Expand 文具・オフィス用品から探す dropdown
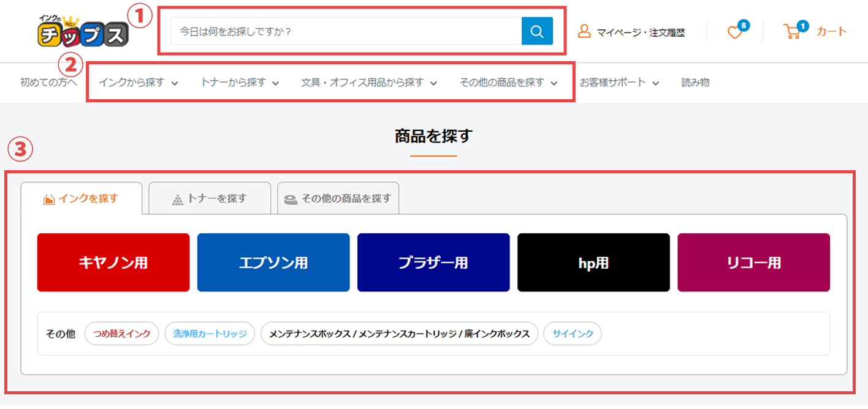The width and height of the screenshot is (868, 409). [x=369, y=82]
